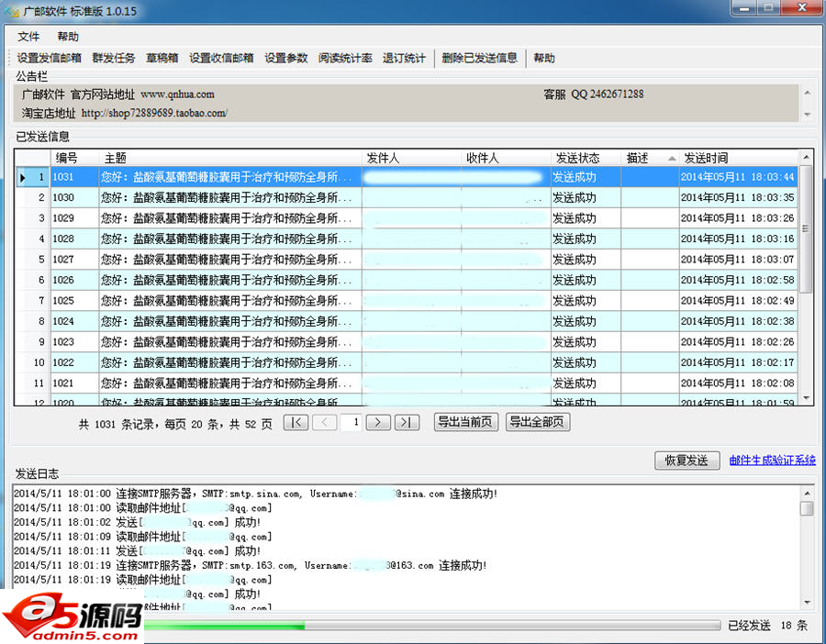This screenshot has width=826, height=644.
Task: Jump to the last page of records
Action: point(407,423)
